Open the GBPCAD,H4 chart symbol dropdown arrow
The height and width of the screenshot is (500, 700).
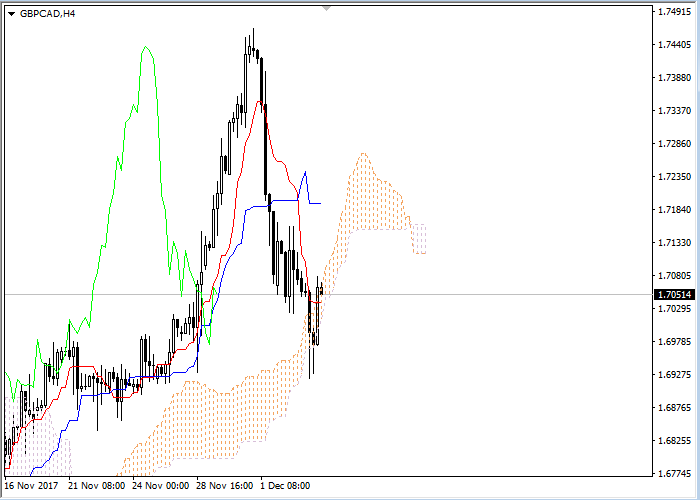coord(12,14)
